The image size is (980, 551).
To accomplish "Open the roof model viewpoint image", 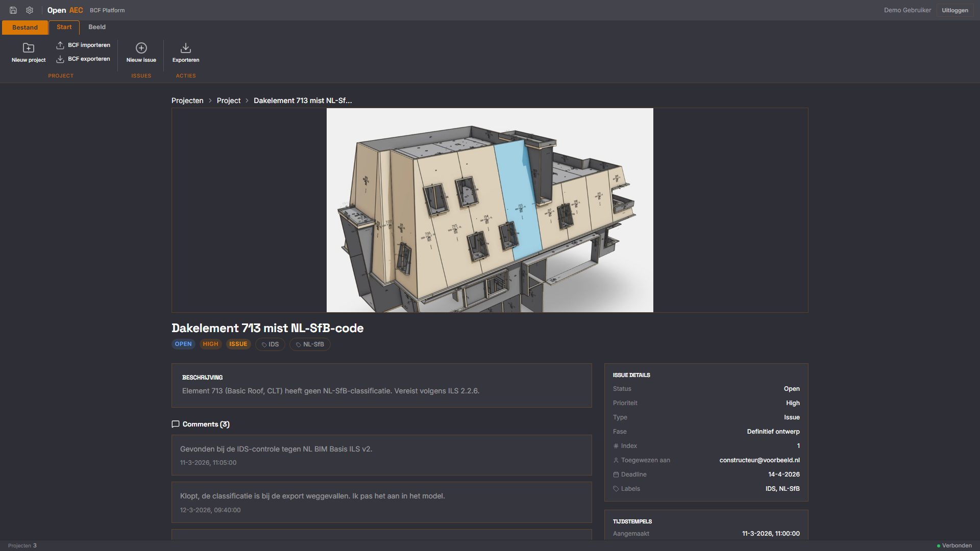I will [x=490, y=210].
